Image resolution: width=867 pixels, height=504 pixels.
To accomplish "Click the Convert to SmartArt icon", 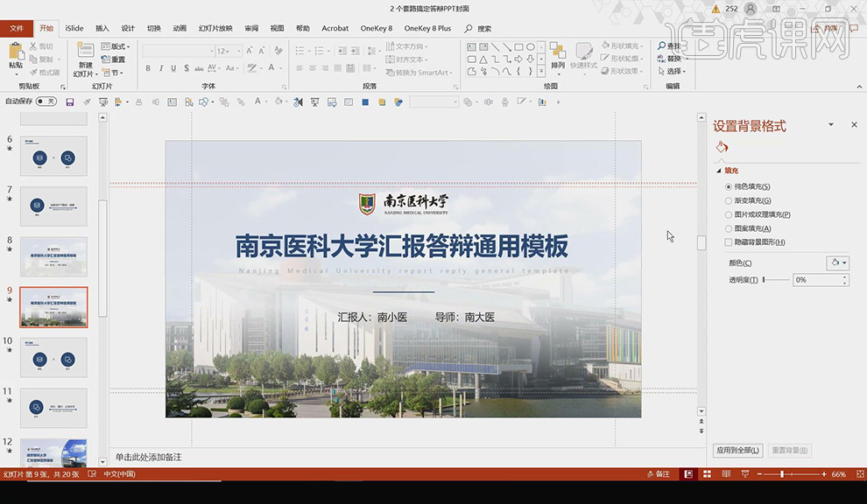I will click(x=419, y=73).
